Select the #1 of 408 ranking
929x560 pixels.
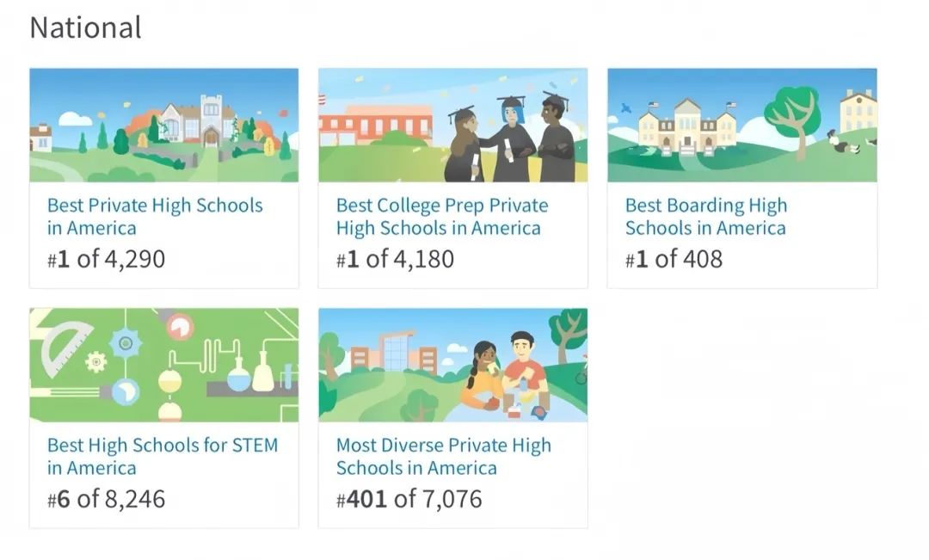674,259
